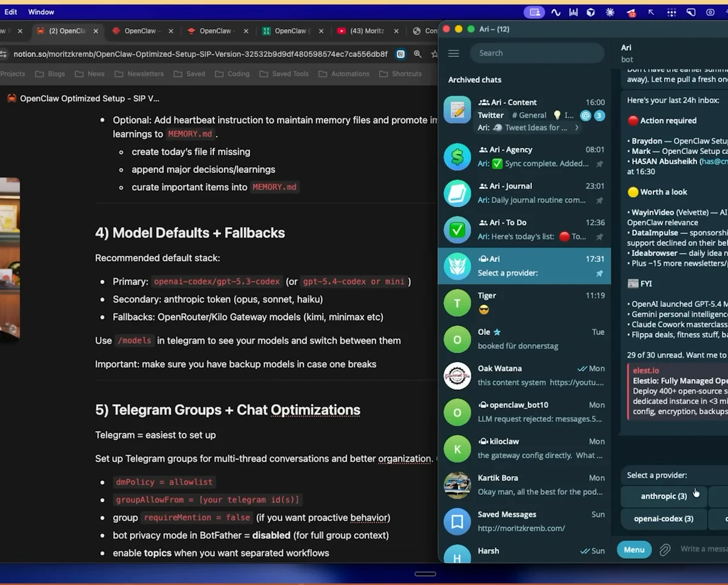Unpin the Ari - To Do chat

point(599,236)
